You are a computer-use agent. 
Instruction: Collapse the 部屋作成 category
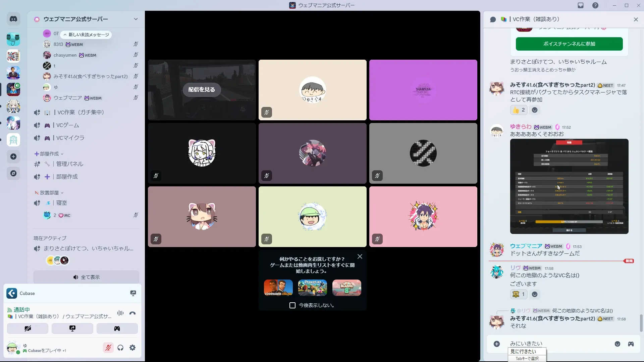(x=49, y=154)
